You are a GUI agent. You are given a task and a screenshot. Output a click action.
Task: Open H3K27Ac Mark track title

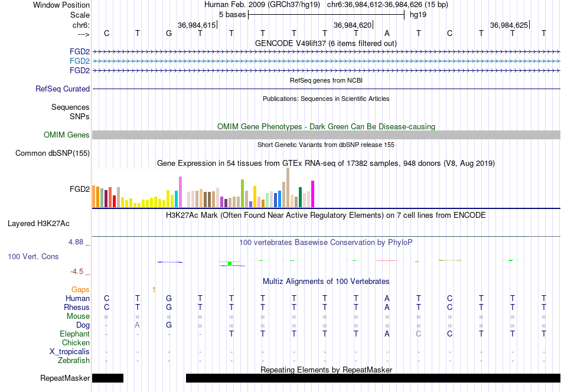point(325,215)
